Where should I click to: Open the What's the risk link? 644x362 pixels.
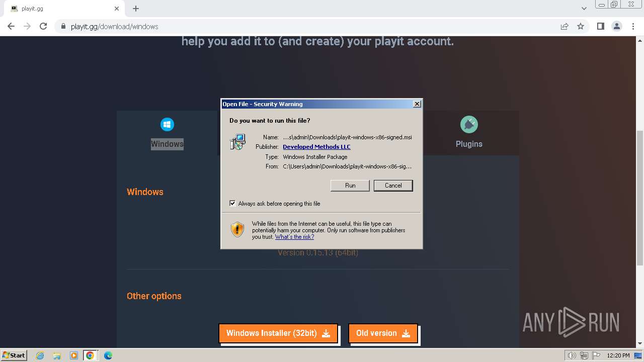coord(294,237)
